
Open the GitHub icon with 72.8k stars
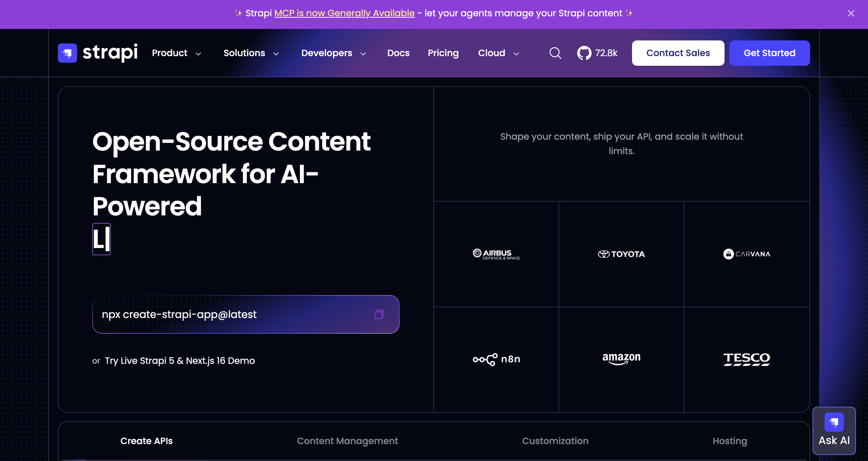[x=597, y=53]
